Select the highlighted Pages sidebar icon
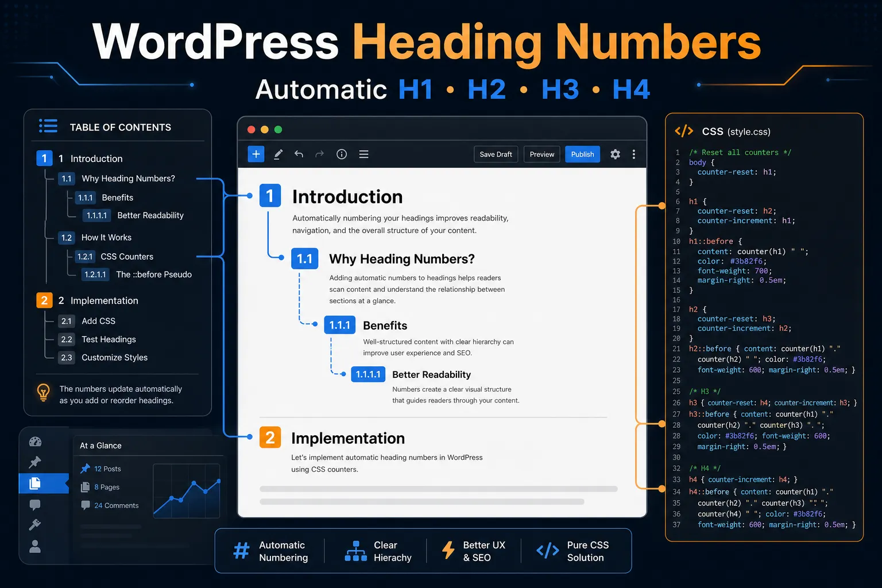The width and height of the screenshot is (882, 588). coord(35,483)
